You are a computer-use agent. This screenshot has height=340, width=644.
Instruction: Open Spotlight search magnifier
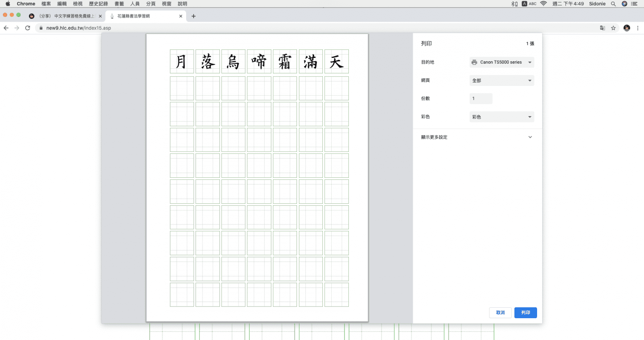[x=613, y=4]
